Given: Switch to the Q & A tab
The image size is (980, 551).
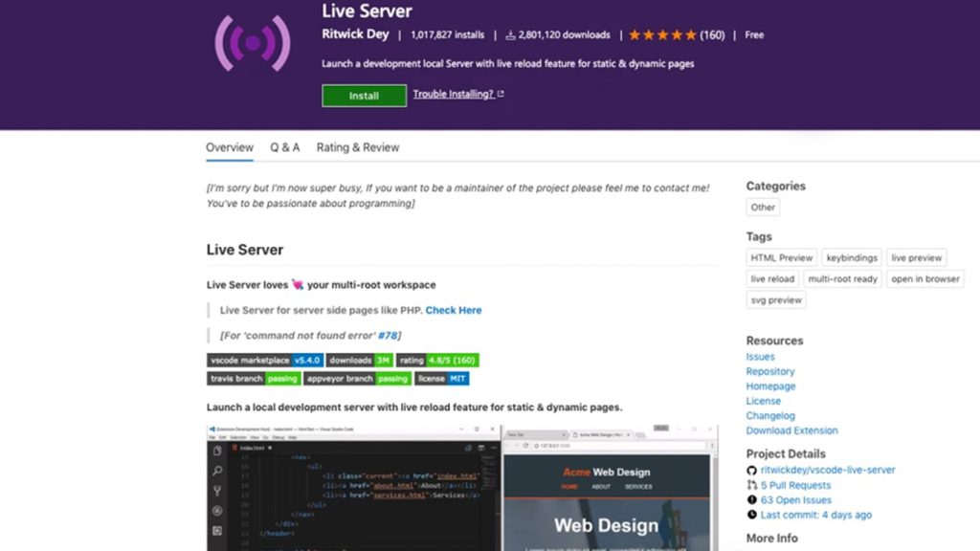Looking at the screenshot, I should (x=285, y=147).
